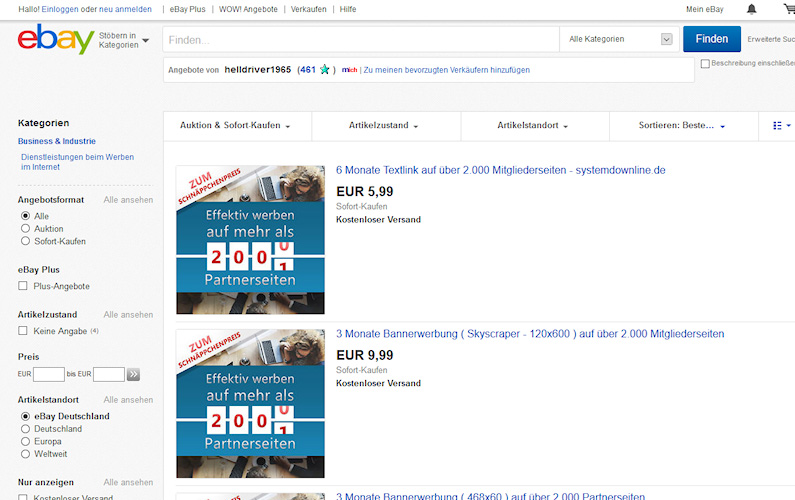Check the Keine Angabe condition box
This screenshot has width=795, height=500.
(23, 331)
